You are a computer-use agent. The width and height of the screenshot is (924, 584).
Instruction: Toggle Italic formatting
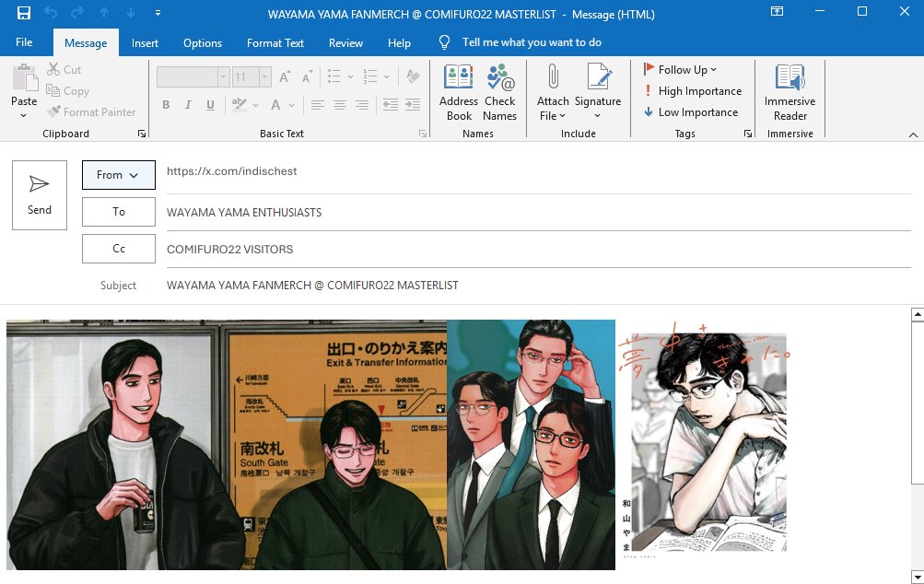(188, 105)
